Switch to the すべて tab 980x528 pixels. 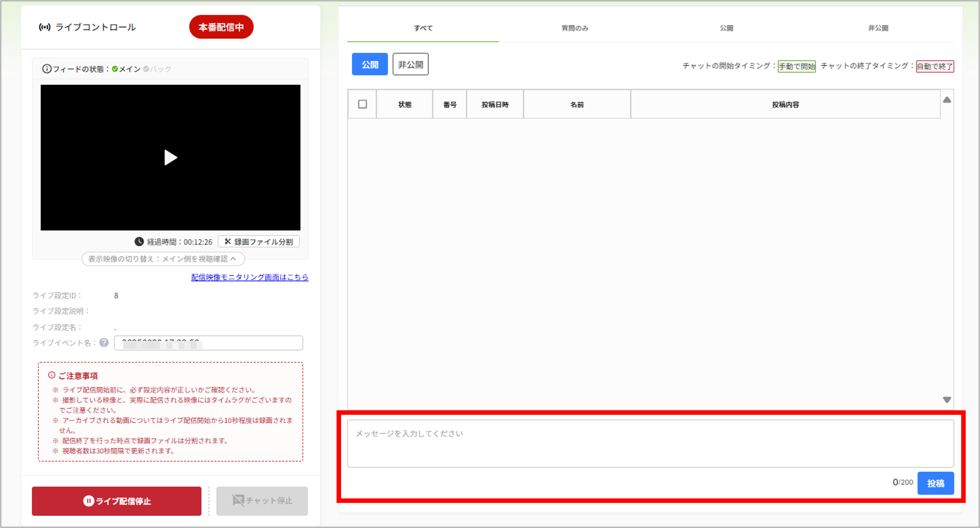click(x=423, y=28)
